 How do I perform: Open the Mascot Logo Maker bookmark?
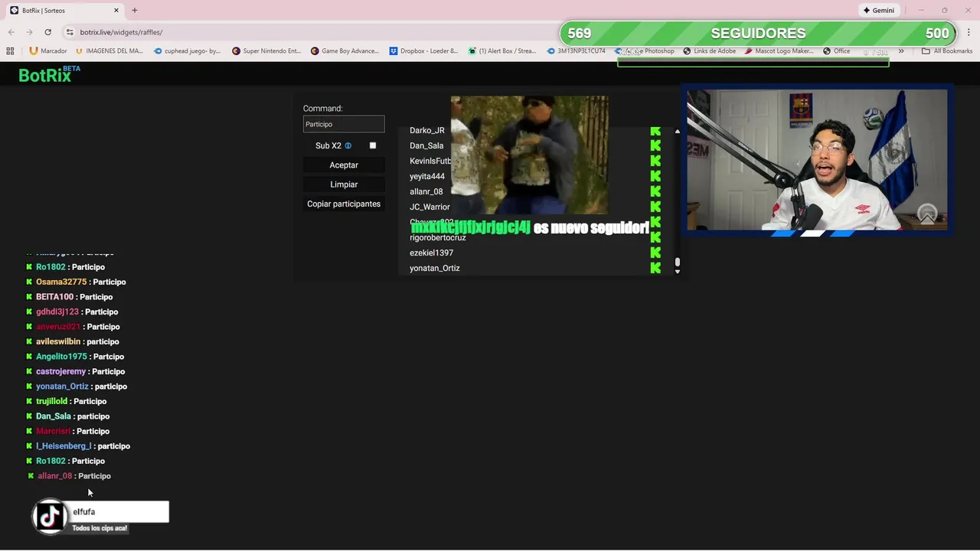coord(779,51)
